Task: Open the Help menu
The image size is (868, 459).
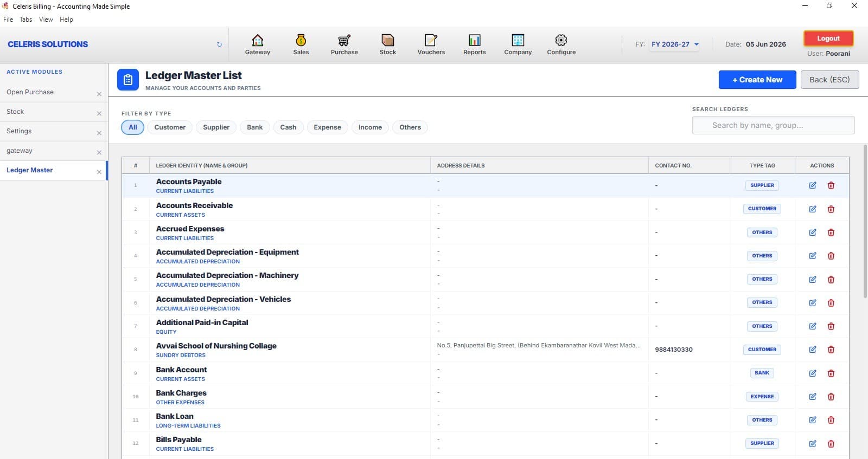Action: [66, 20]
